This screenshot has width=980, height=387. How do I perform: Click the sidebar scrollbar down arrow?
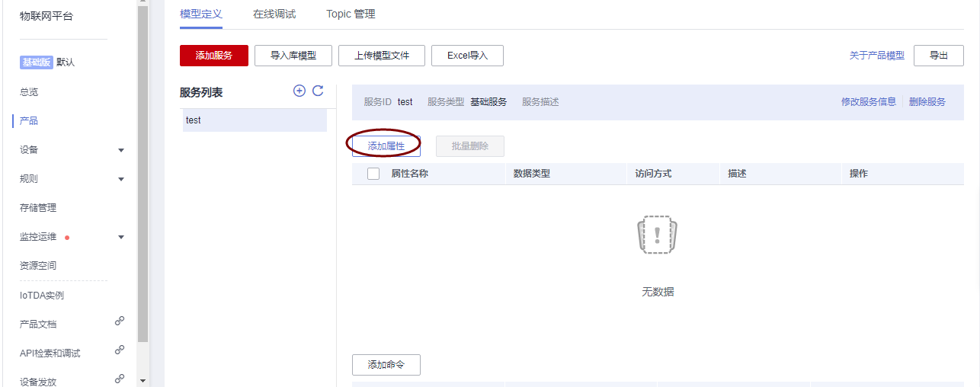143,380
